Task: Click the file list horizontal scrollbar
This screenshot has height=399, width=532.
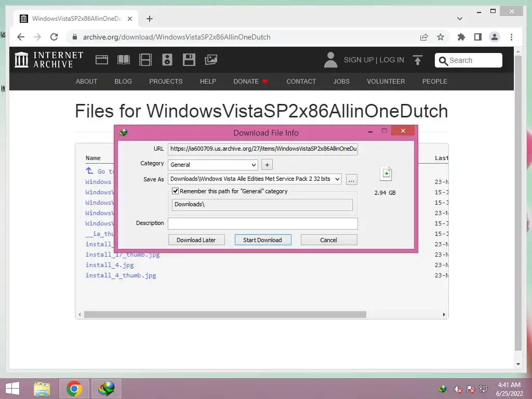Action: 225,315
